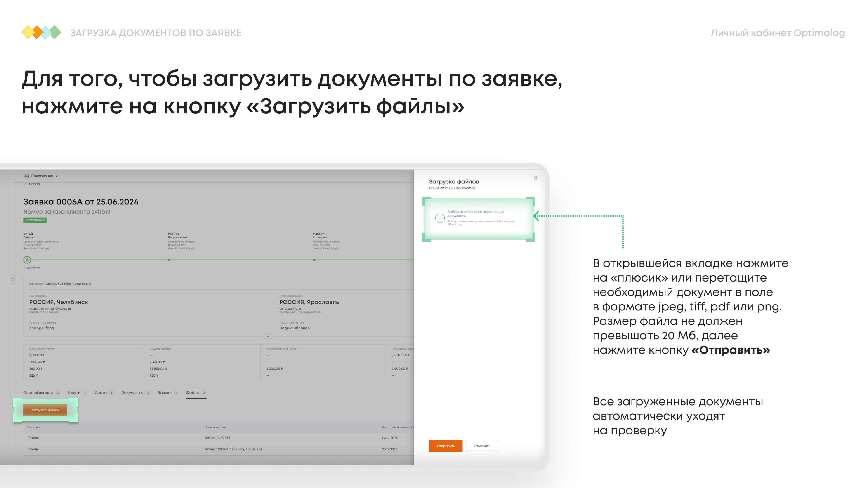Collapse the route details with the up chevron
The image size is (868, 488).
[x=268, y=336]
